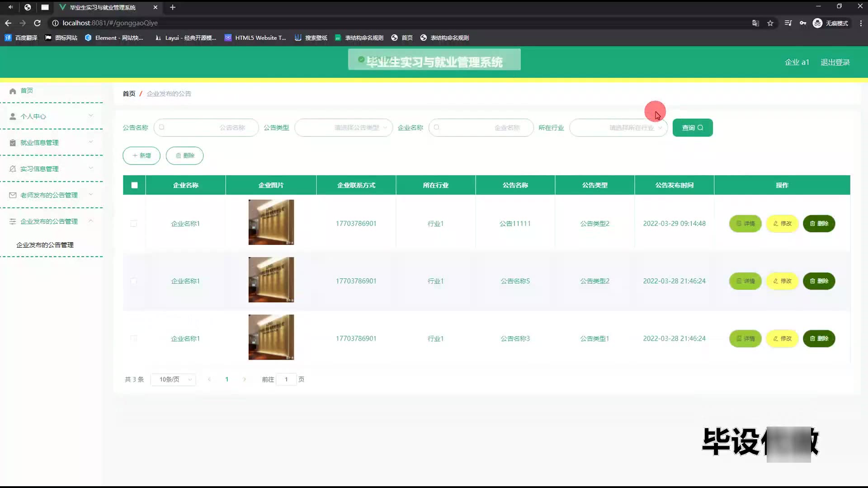Click 修改 edit for the 公告名称5 row
This screenshot has width=868, height=488.
pos(782,281)
